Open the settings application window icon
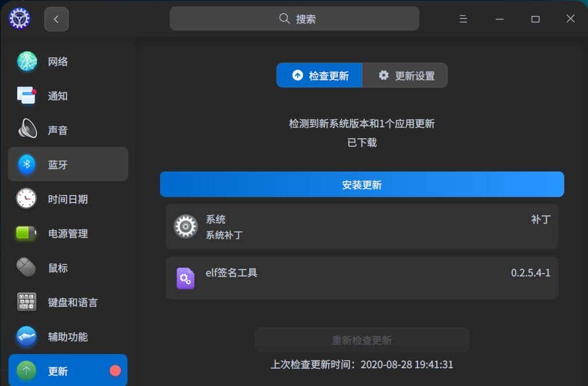Screen dimensions: 588x386 click(19, 18)
